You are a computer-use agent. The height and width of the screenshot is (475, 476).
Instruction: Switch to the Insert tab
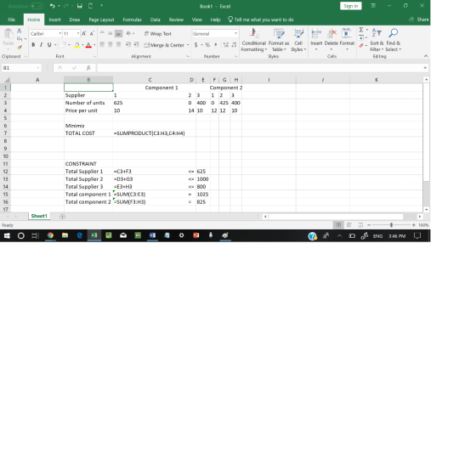point(54,20)
